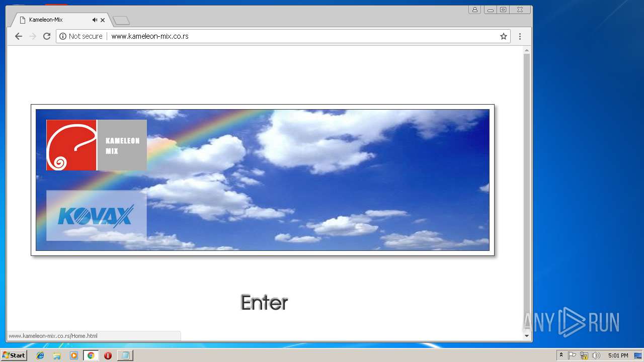Screen dimensions: 644x362
Task: Click the scrollbar up arrow
Action: coord(527,50)
